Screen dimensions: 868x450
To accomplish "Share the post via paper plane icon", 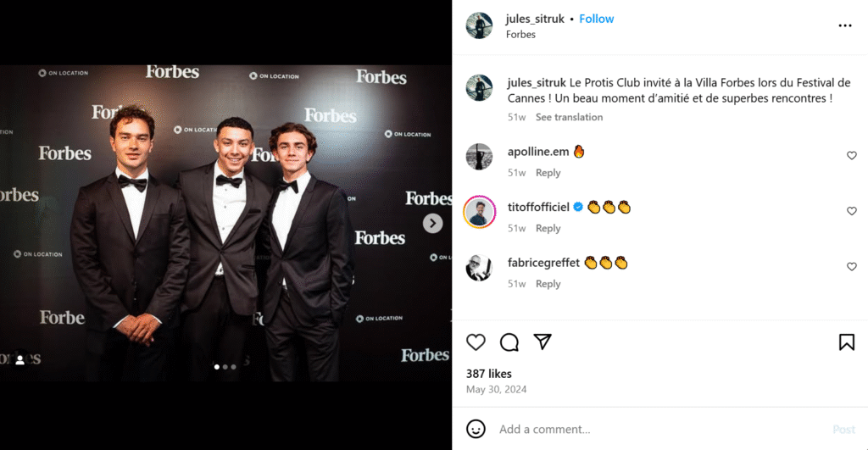I will click(542, 342).
